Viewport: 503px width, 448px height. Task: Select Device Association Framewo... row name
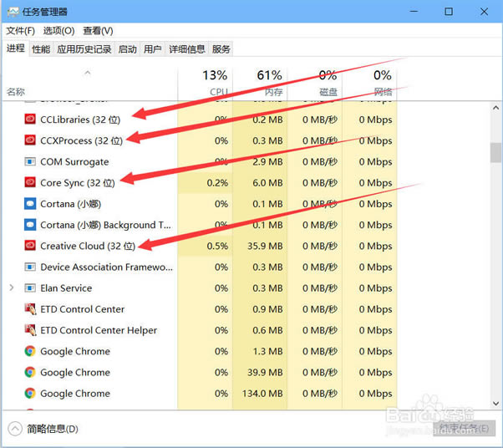coord(106,267)
